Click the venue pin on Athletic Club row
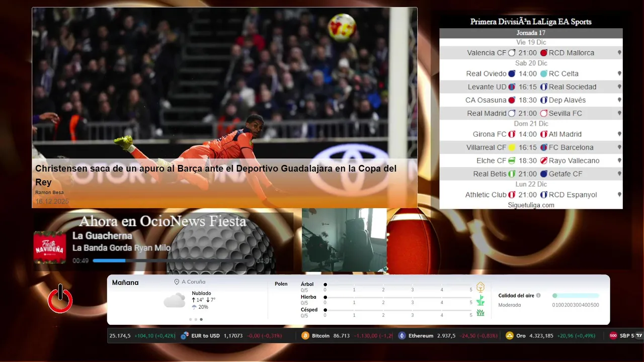Screen dimensions: 644x362 [x=619, y=195]
